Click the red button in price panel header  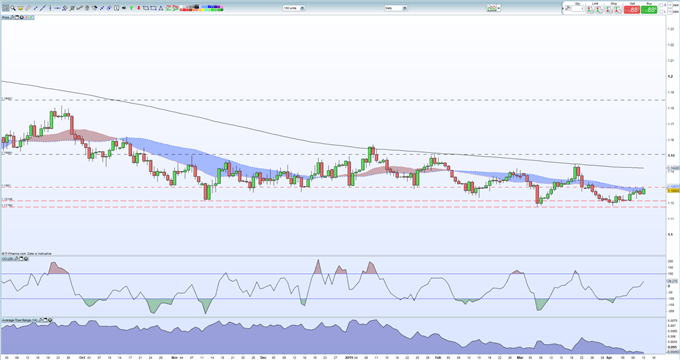tap(26, 17)
